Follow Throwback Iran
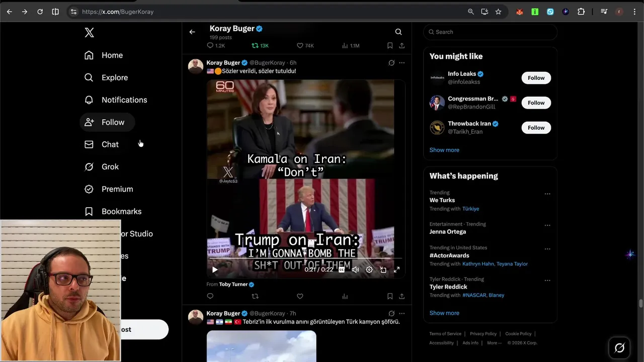This screenshot has width=644, height=362. [x=536, y=128]
